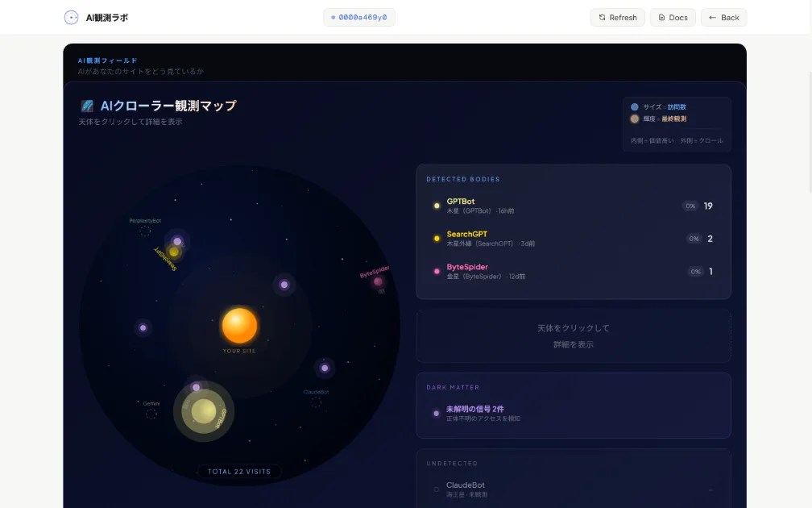Click the Refresh button
Image resolution: width=812 pixels, height=508 pixels.
[x=618, y=17]
